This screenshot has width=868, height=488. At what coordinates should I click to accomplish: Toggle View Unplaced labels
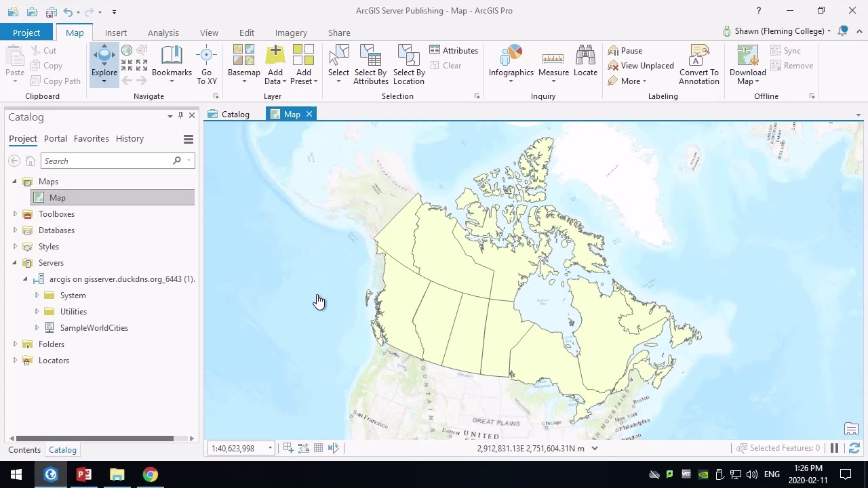click(641, 66)
